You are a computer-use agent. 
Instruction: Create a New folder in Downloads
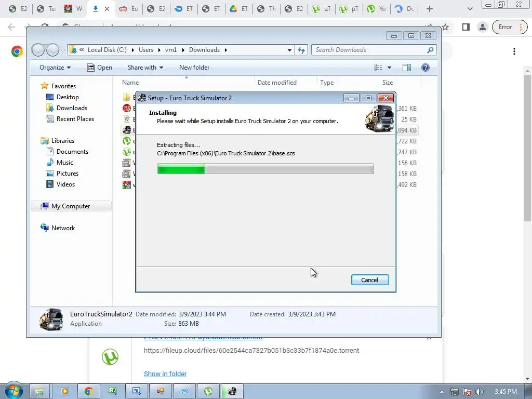click(x=194, y=68)
